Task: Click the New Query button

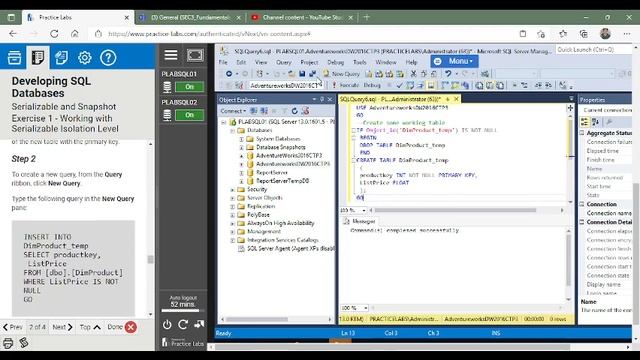Action: (342, 73)
